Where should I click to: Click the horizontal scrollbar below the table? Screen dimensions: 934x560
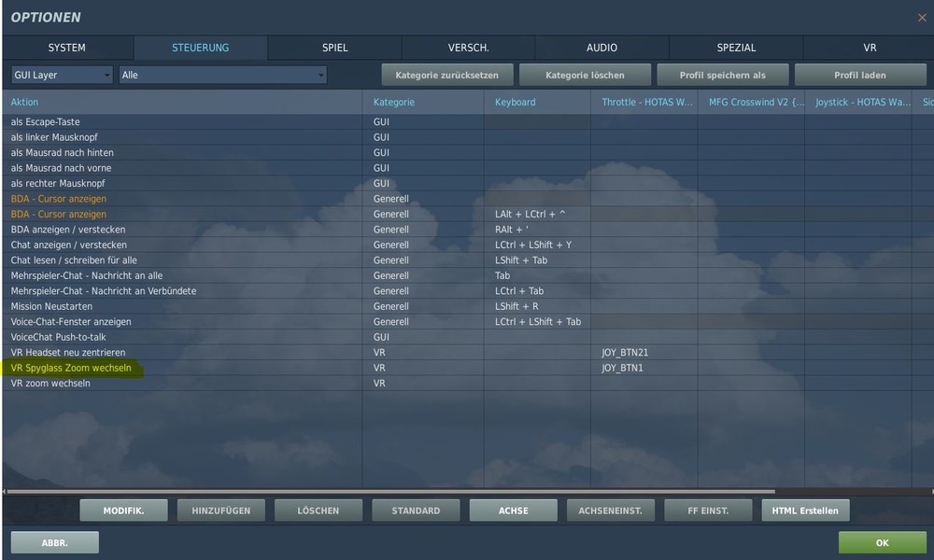[x=390, y=492]
